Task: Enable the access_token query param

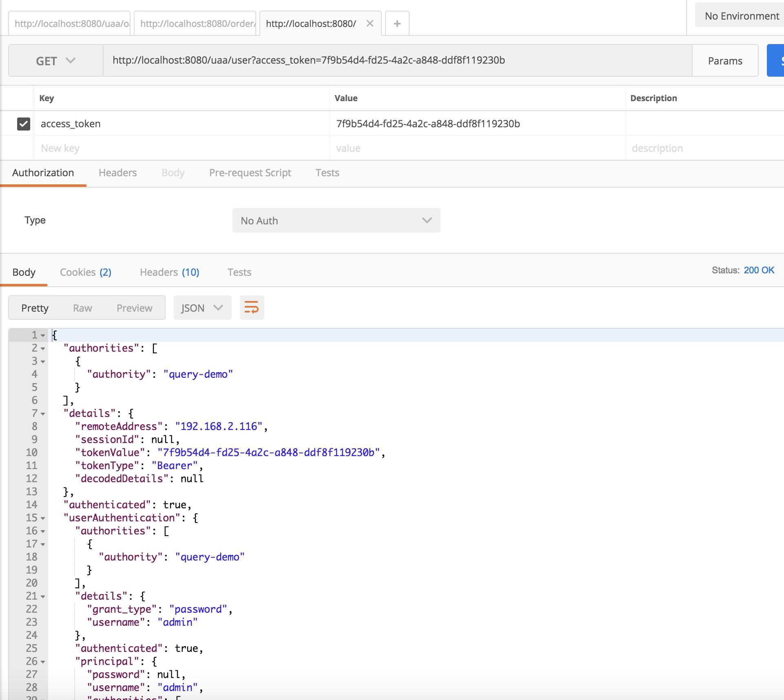Action: coord(24,123)
